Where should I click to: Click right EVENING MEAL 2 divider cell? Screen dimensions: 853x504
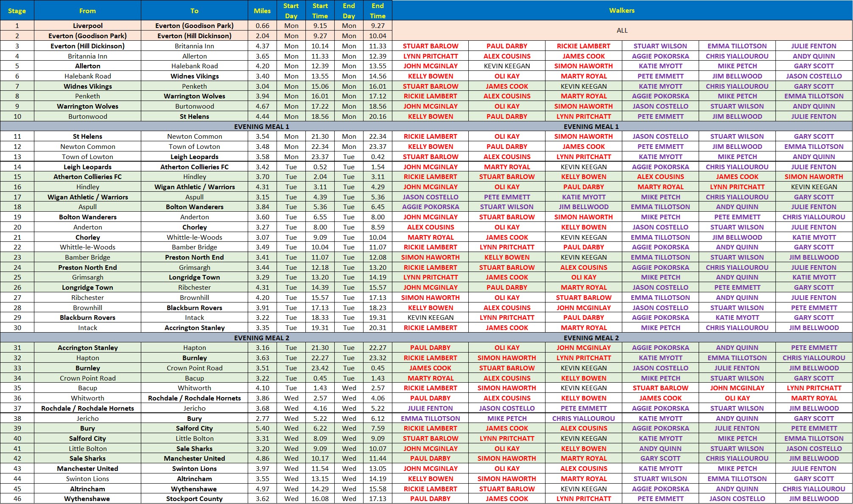pyautogui.click(x=591, y=338)
